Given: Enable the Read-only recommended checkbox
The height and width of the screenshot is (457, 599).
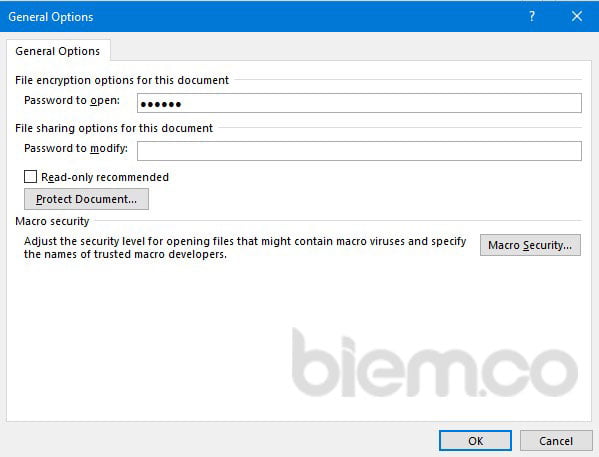Looking at the screenshot, I should point(31,177).
